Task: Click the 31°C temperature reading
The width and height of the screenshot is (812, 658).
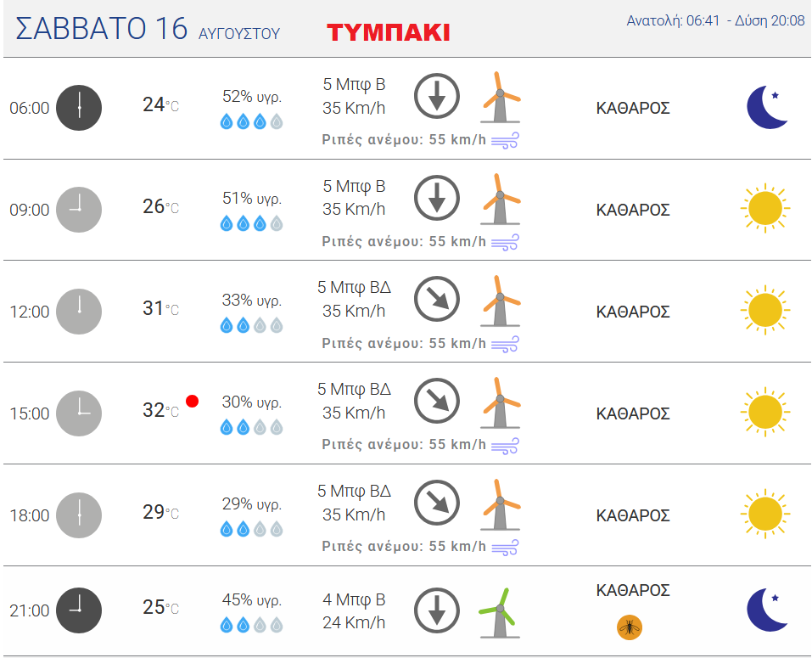Action: pos(160,308)
